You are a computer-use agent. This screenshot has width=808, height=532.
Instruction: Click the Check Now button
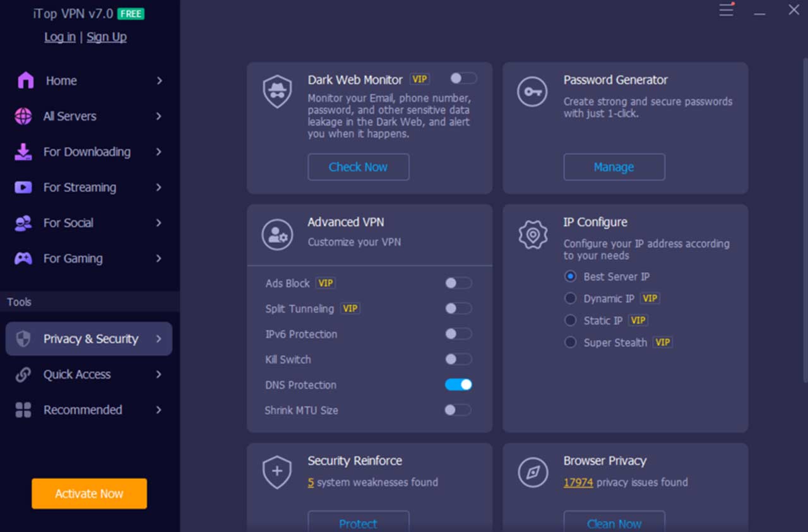[358, 167]
